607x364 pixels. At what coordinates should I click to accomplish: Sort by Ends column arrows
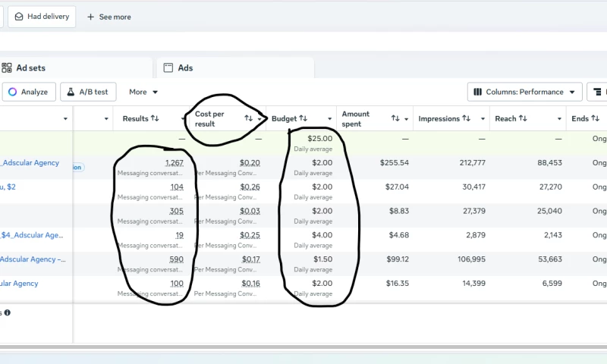point(596,118)
